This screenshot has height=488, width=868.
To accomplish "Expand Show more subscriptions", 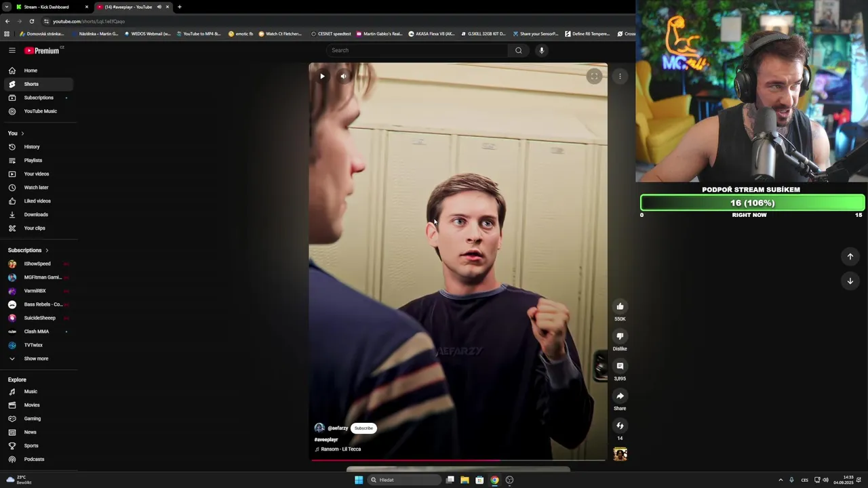I will tap(37, 359).
